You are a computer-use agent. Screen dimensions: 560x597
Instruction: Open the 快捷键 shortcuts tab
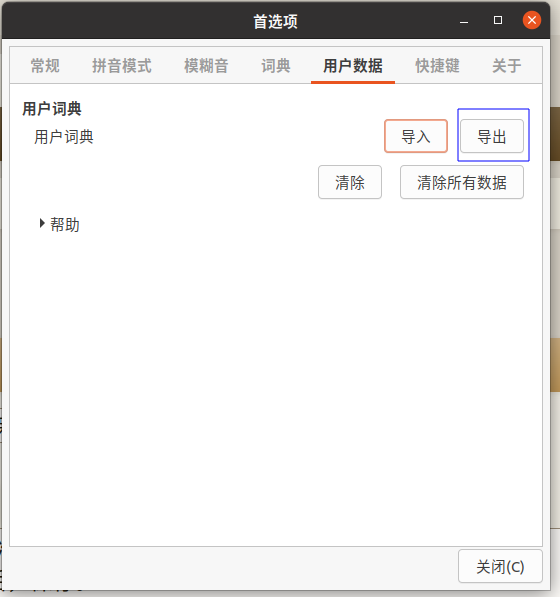[437, 65]
